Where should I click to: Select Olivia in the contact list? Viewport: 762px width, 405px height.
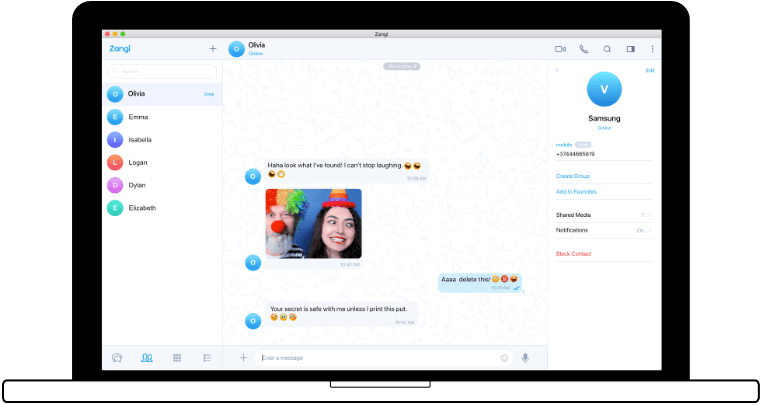(162, 94)
